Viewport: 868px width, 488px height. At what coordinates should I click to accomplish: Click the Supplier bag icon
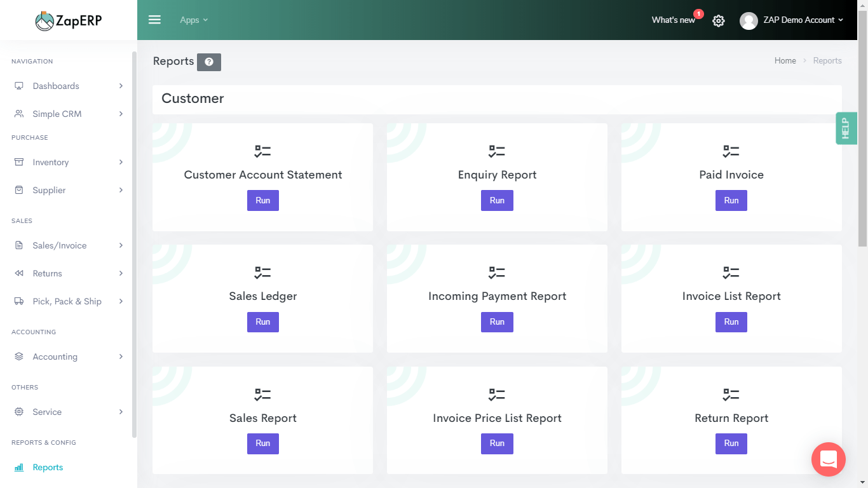[19, 190]
